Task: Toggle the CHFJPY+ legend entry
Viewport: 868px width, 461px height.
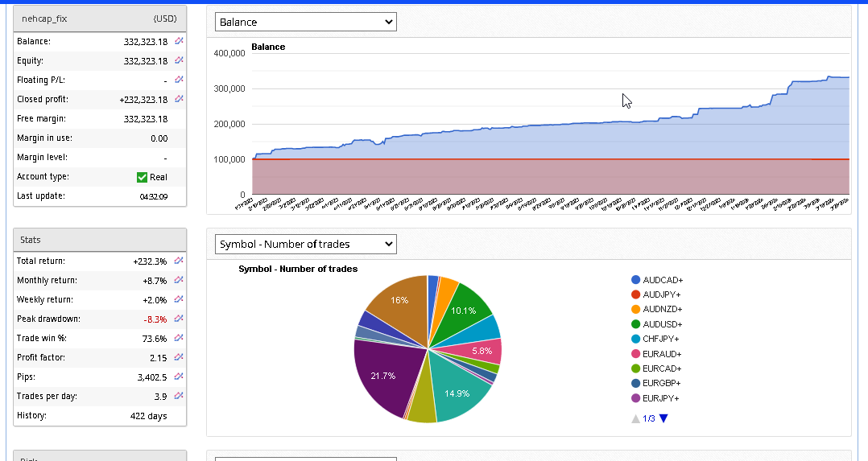Action: [662, 340]
